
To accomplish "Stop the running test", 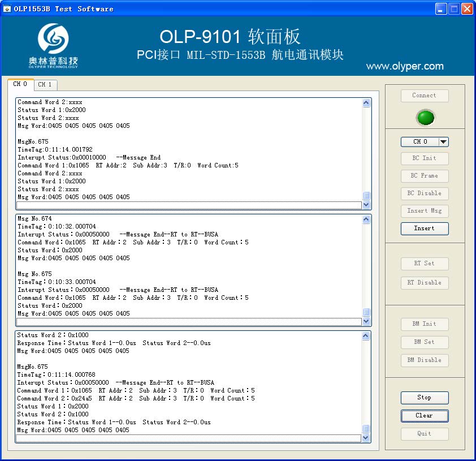I will click(x=425, y=398).
